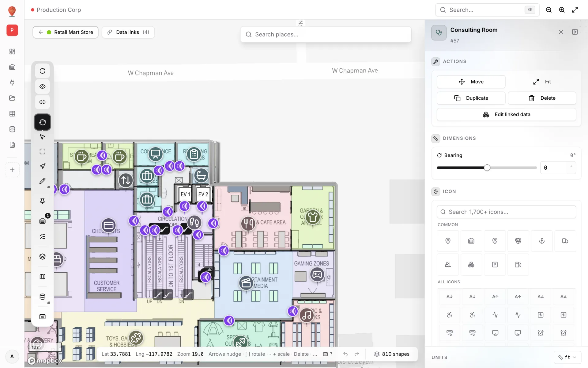Click the zoom in magnifier in header
588x368 pixels.
click(x=562, y=10)
